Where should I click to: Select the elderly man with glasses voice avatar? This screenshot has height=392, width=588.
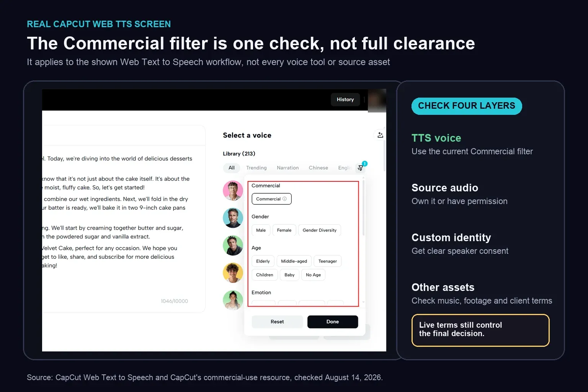[233, 190]
